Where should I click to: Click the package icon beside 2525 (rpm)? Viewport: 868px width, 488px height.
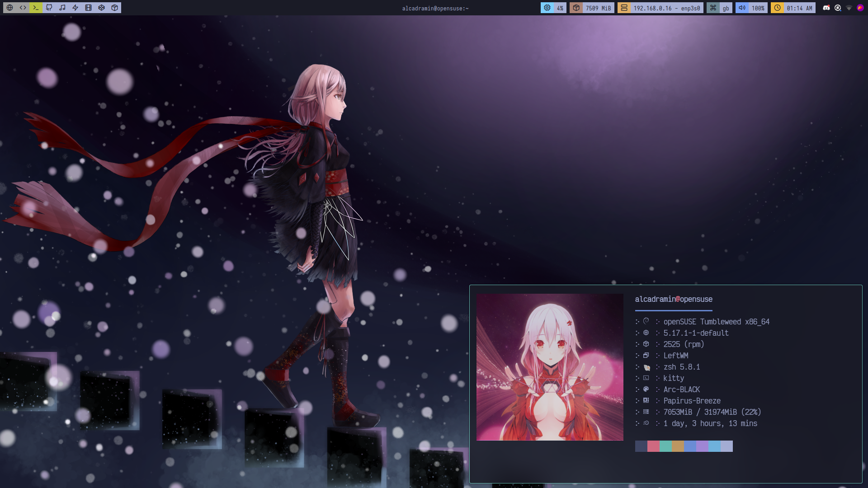tap(646, 344)
